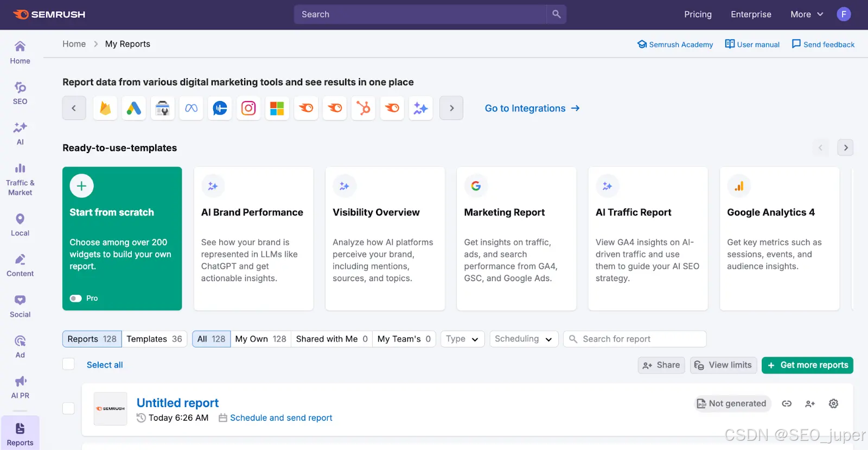Click the Select all text link
This screenshot has height=450, width=868.
105,365
